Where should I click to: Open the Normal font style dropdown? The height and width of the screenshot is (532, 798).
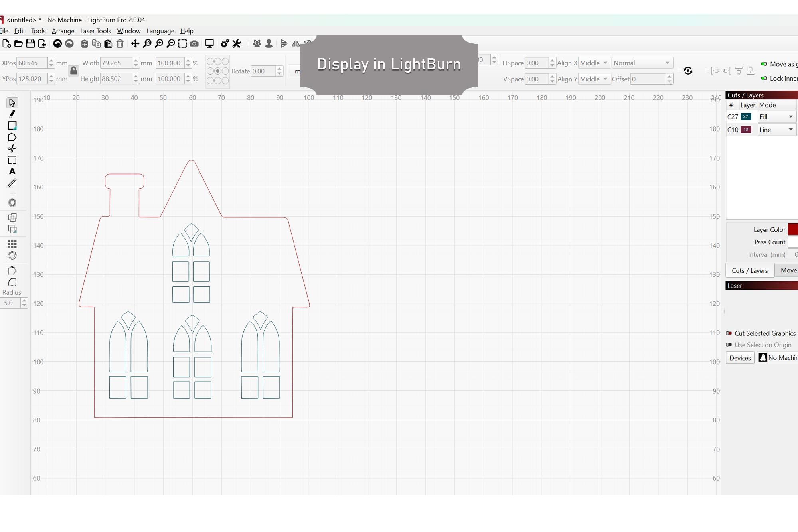click(x=642, y=63)
